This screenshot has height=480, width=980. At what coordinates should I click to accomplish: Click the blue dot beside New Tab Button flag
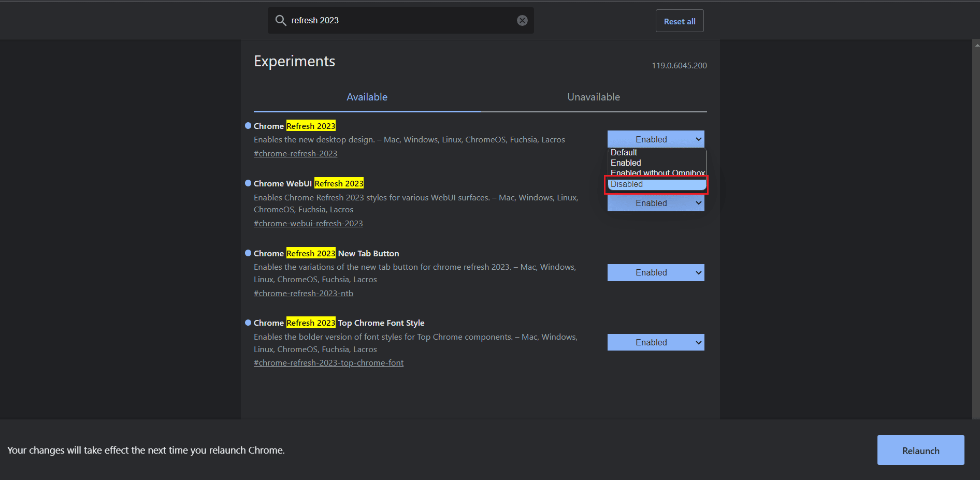click(248, 253)
